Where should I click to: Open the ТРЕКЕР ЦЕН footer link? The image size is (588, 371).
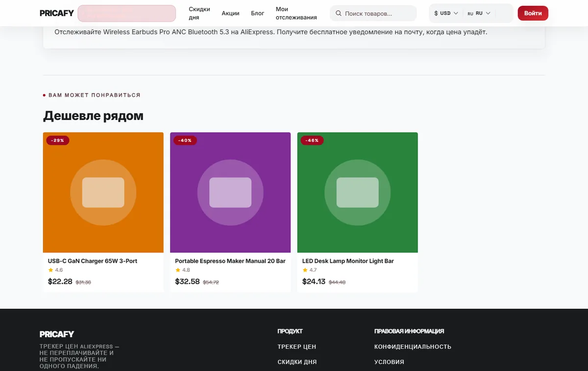click(x=297, y=347)
